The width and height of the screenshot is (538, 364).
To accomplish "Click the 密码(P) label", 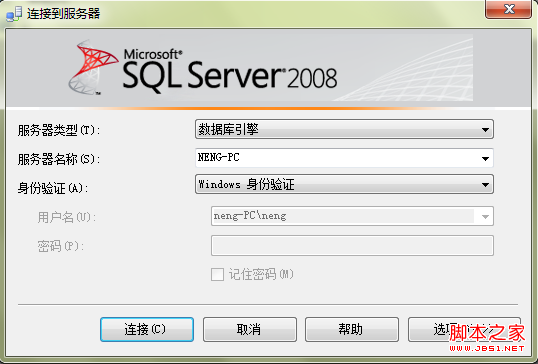I will point(61,246).
